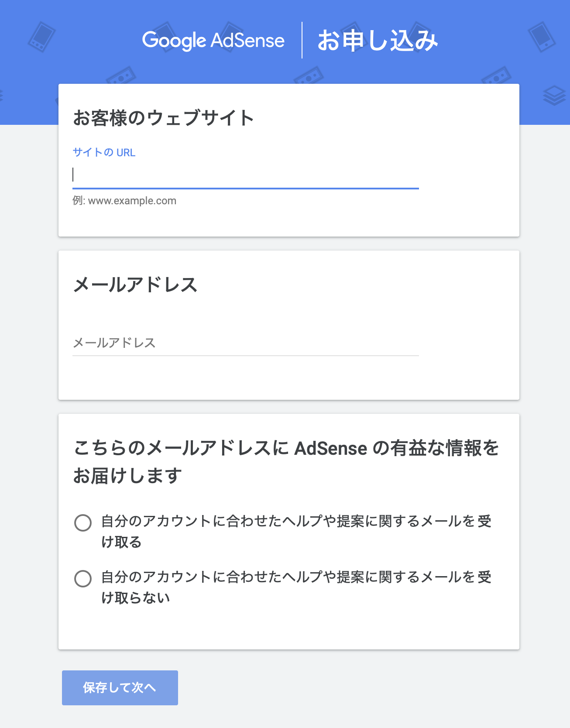Viewport: 570px width, 728px height.
Task: Click the banknote icon below the header divider
Action: [309, 76]
